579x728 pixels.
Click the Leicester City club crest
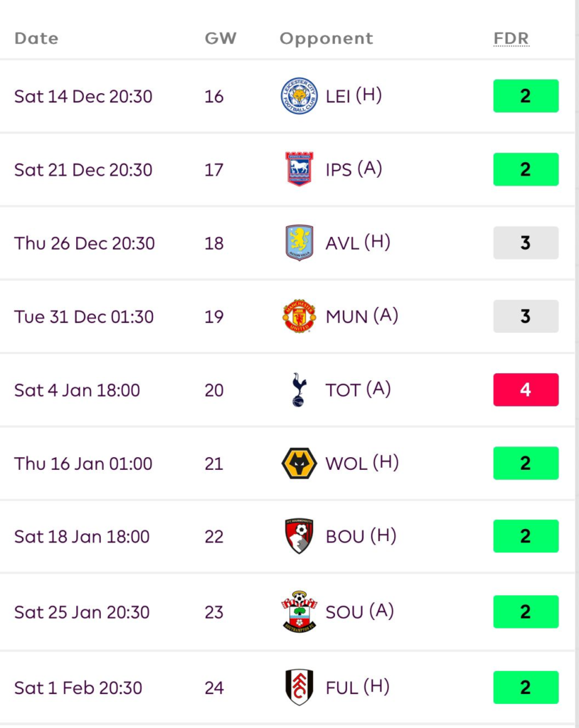[299, 97]
